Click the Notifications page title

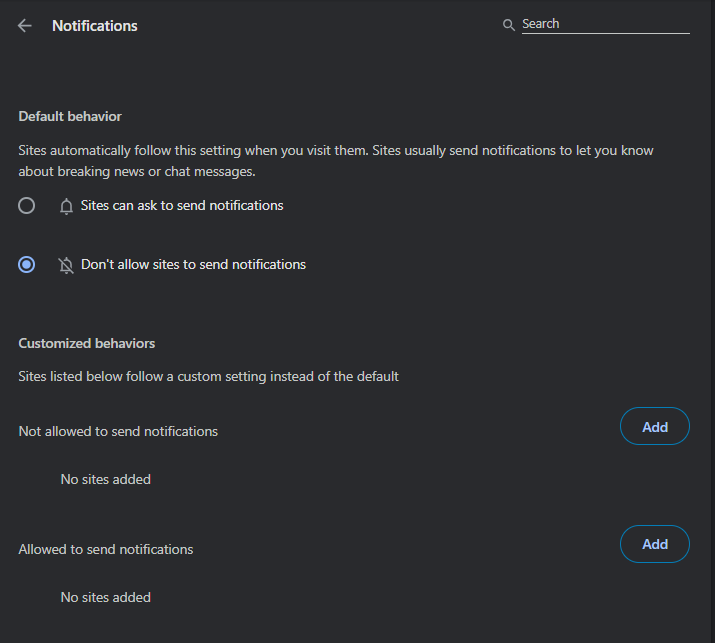point(95,26)
